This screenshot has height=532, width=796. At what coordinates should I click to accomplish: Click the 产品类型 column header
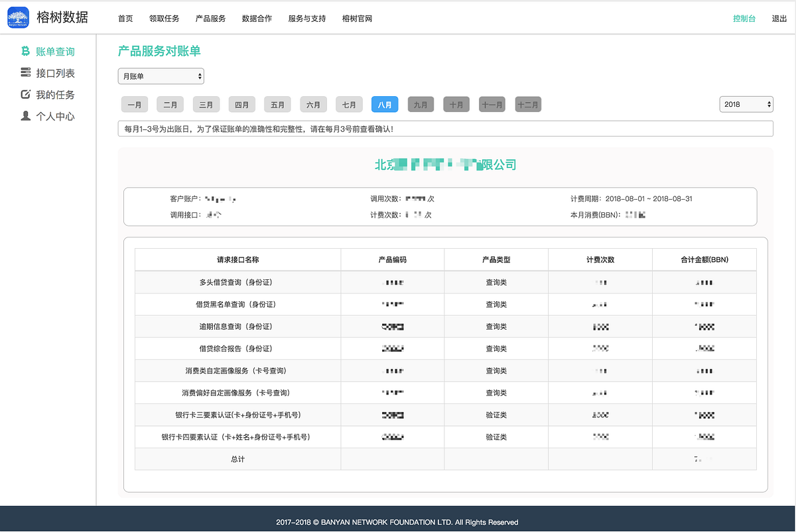click(496, 259)
